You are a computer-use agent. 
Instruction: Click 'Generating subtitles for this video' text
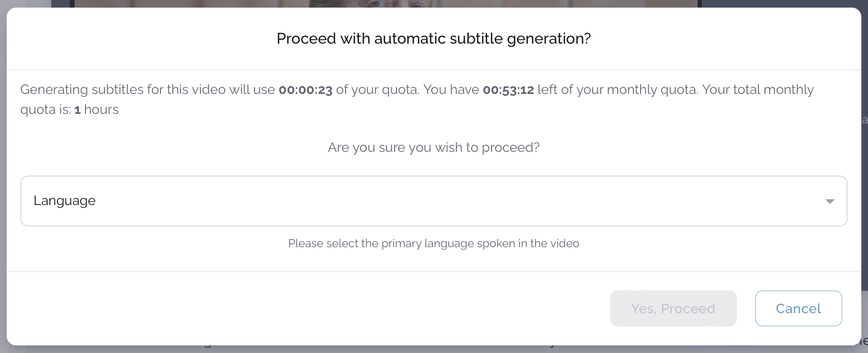pos(123,90)
